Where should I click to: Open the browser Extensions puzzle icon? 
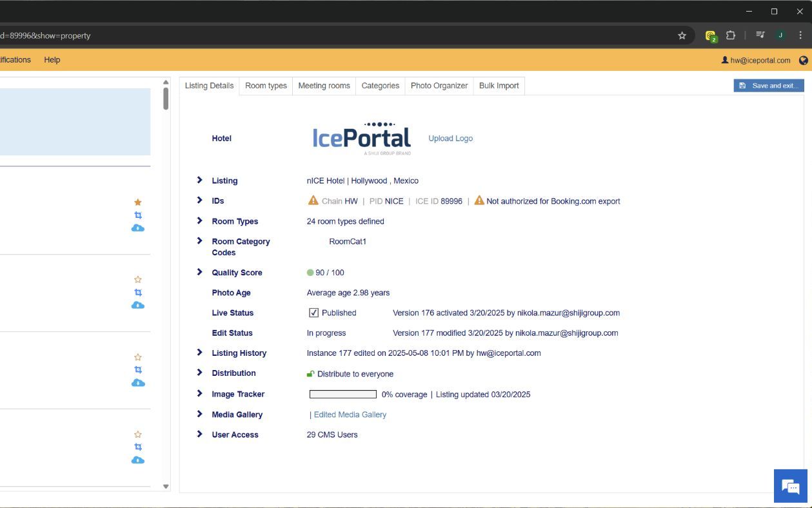[731, 35]
